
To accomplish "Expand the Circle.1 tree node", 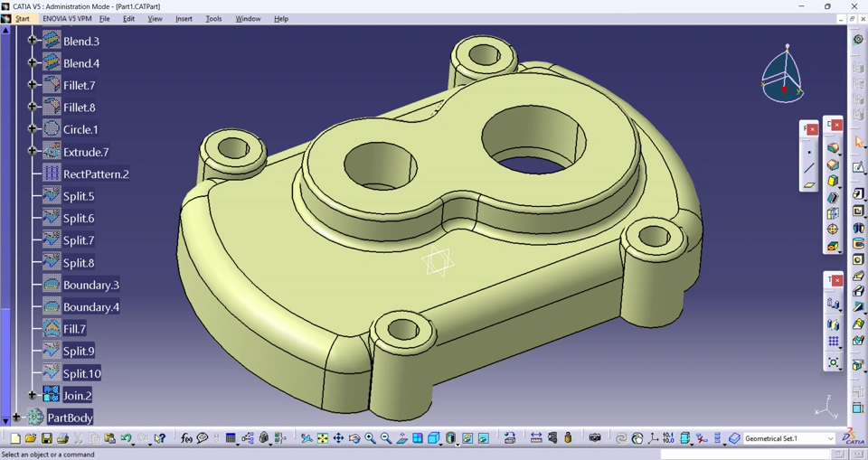I will pyautogui.click(x=33, y=128).
